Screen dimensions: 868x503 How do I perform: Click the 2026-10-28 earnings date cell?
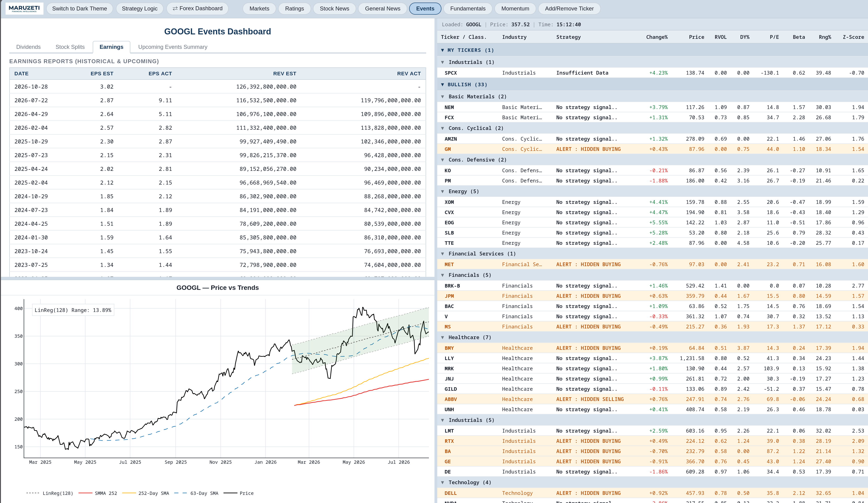point(31,87)
